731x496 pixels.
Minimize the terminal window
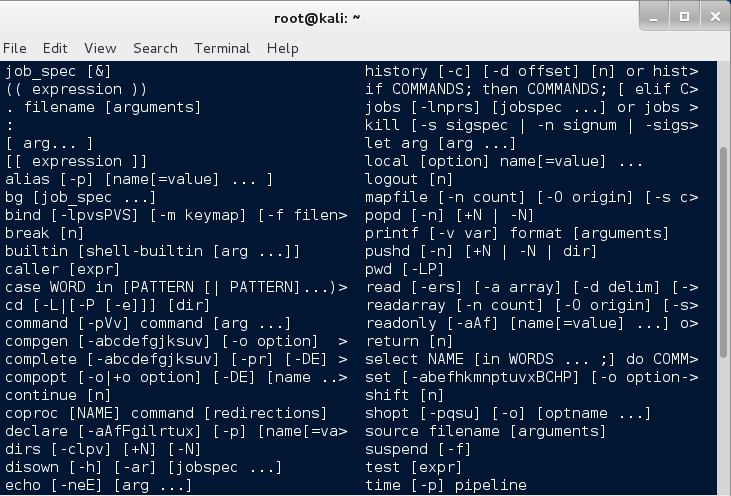point(654,17)
